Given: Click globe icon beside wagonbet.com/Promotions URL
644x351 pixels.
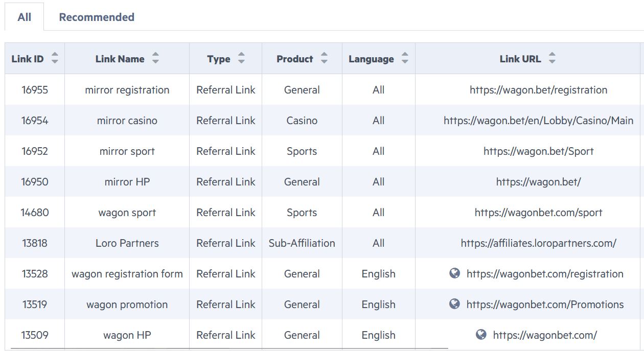Looking at the screenshot, I should coord(454,304).
